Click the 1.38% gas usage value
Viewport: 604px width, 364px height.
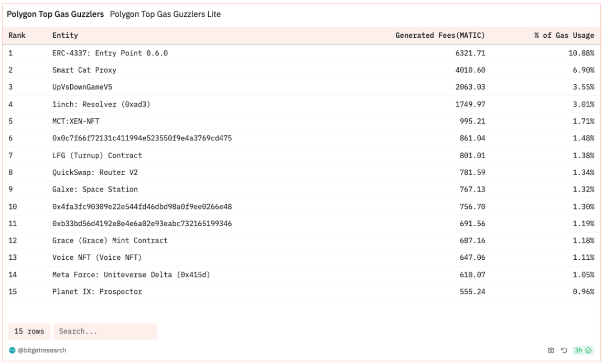click(x=584, y=156)
